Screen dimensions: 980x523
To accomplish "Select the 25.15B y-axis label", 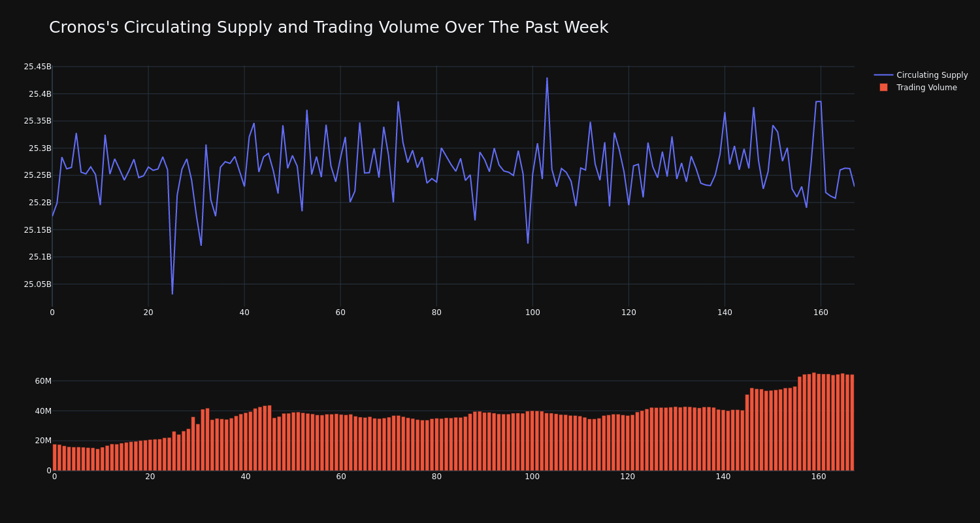I will [x=37, y=230].
